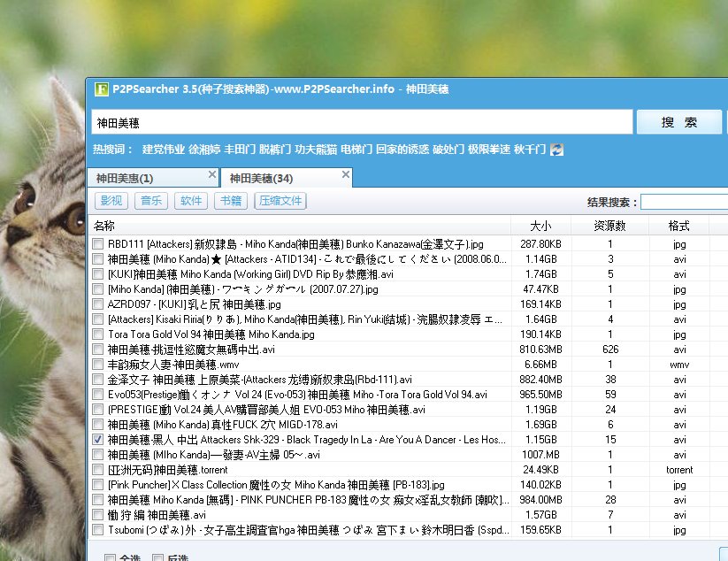This screenshot has width=728, height=561.
Task: Open the 书籍 books category filter
Action: (230, 201)
